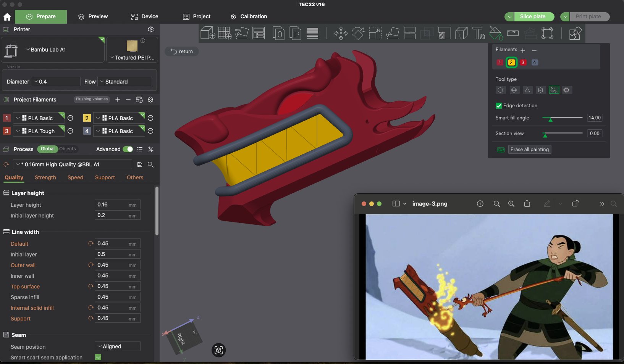Viewport: 624px width, 364px height.
Task: Open the Seam position Aligned dropdown
Action: coord(117,346)
